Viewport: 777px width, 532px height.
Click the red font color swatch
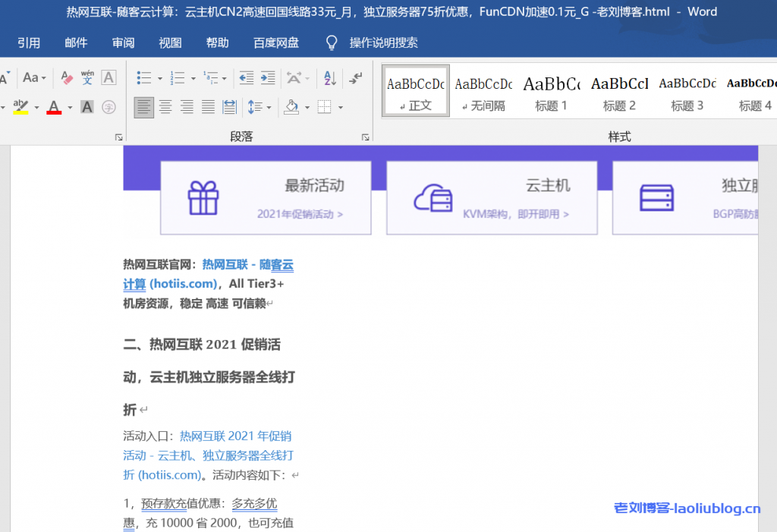coord(54,107)
